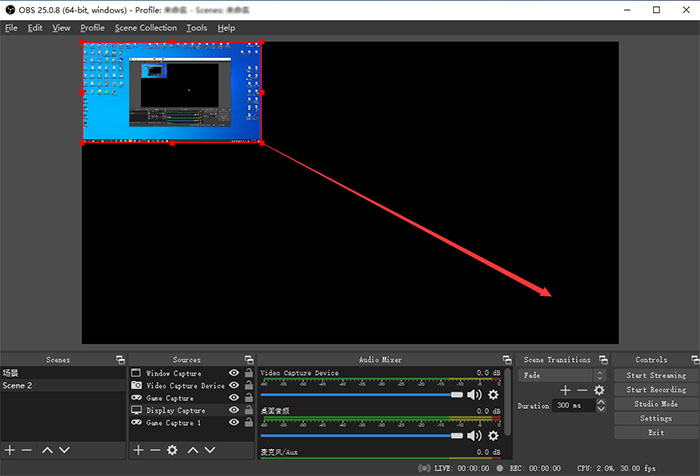
Task: Lock the Window Capture source
Action: [249, 373]
